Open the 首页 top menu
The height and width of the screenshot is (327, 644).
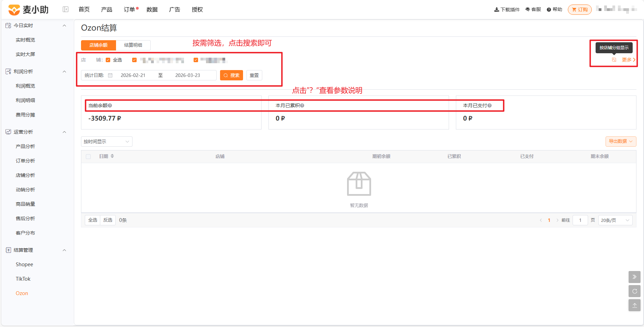point(84,10)
